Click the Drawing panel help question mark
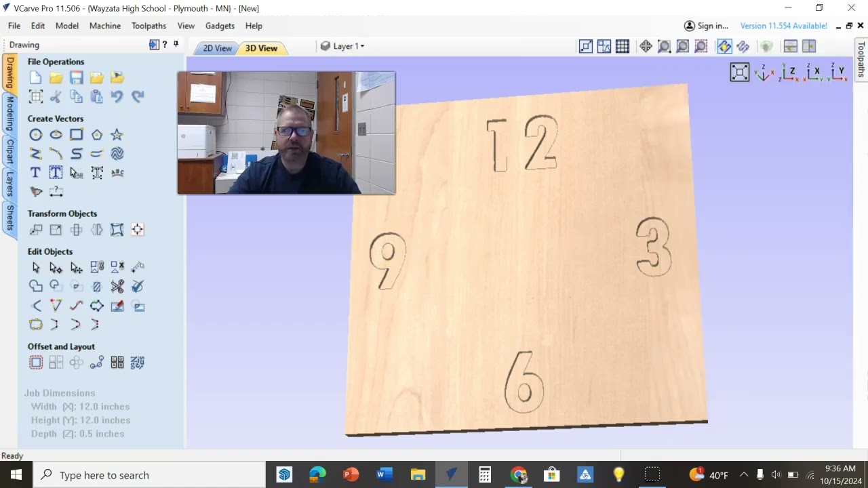Viewport: 868px width, 488px height. pos(165,45)
